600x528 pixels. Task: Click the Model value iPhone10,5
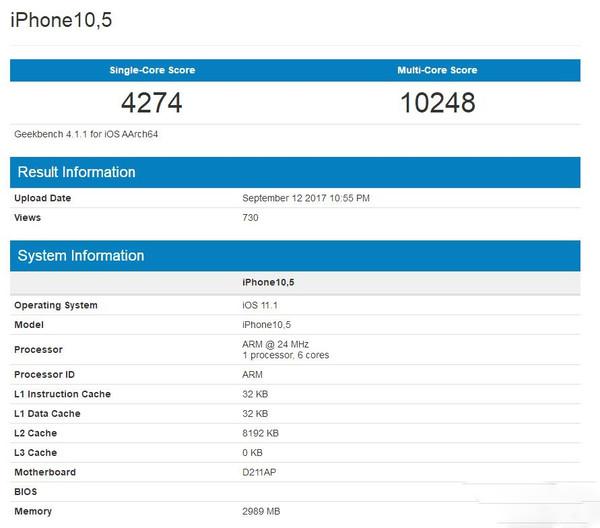tap(266, 325)
